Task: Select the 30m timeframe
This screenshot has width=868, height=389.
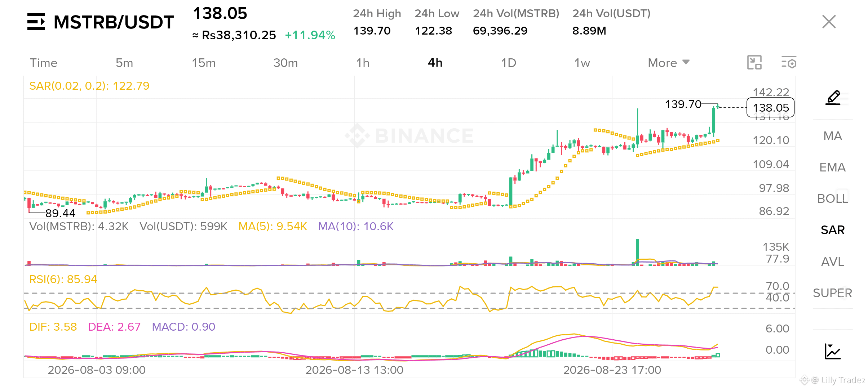Action: tap(285, 63)
